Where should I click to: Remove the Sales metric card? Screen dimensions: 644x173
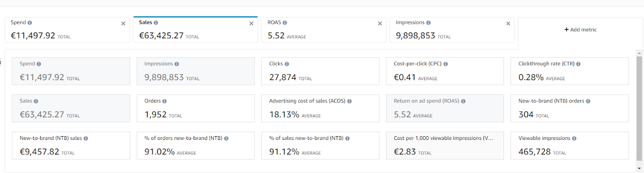pos(251,23)
